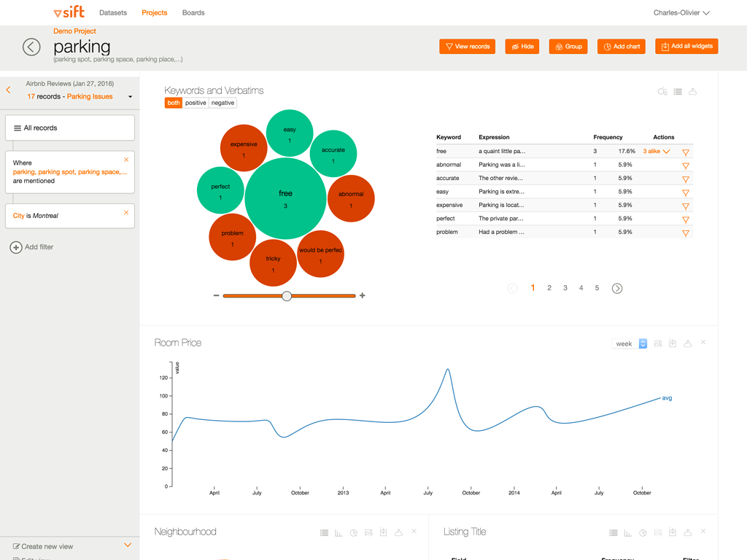
Task: Expand the '3 alike' expressions list
Action: pos(657,152)
